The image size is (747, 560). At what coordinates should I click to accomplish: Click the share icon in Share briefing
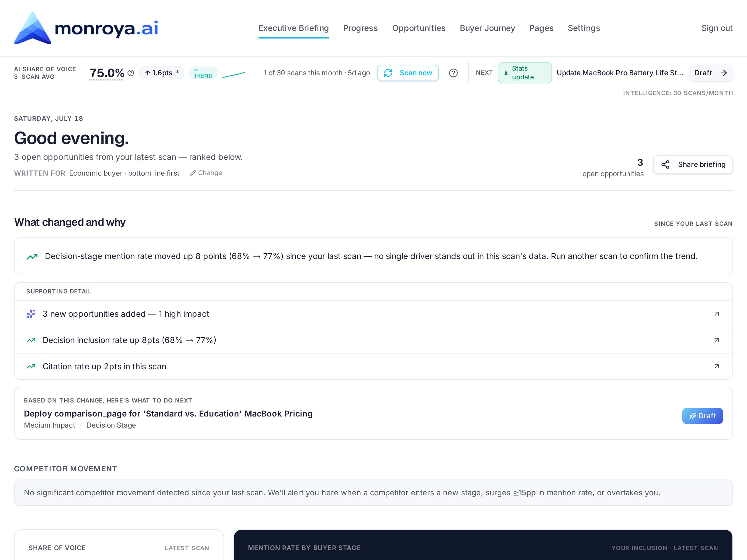665,164
